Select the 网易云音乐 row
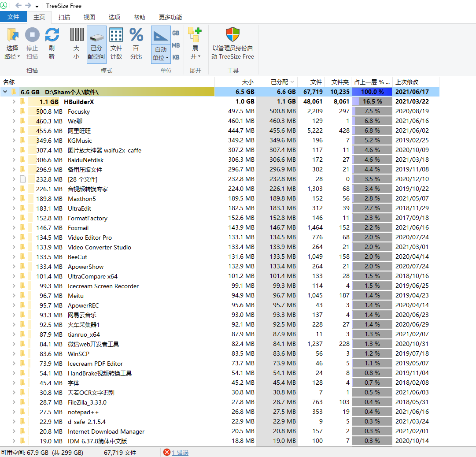The height and width of the screenshot is (457, 476). tap(220, 315)
